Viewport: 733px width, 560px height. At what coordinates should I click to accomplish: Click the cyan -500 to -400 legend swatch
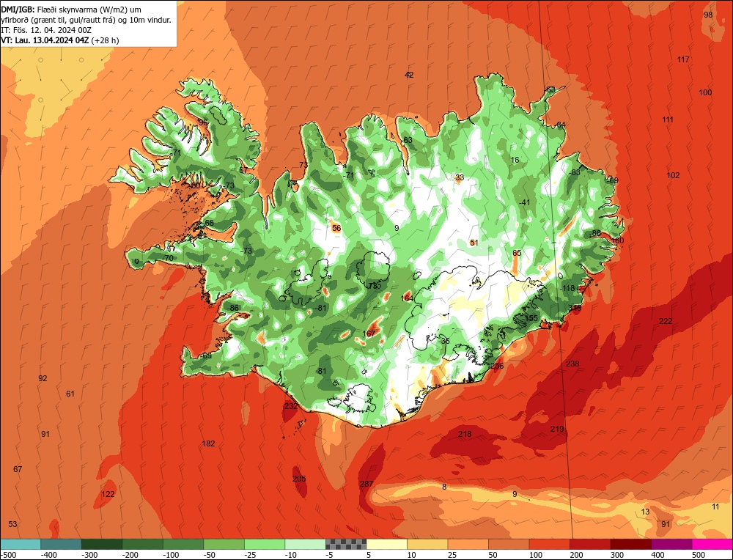[x=20, y=544]
